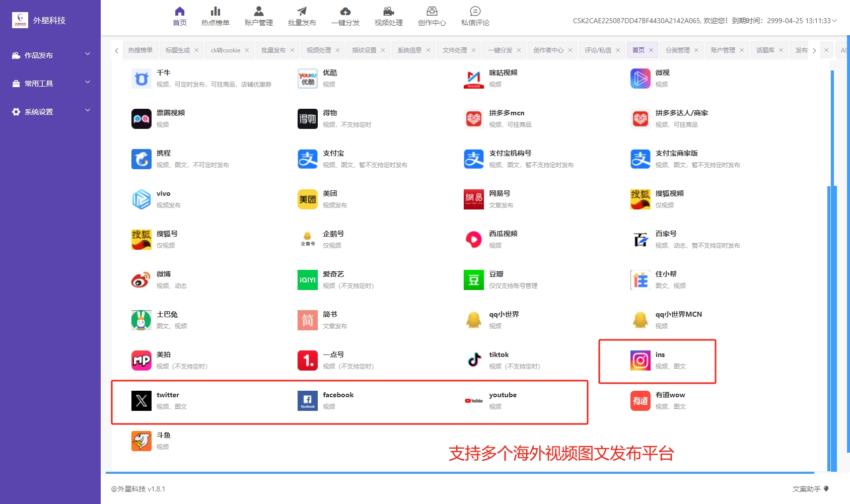Select the 热点榜单 hot list icon

pos(216,15)
